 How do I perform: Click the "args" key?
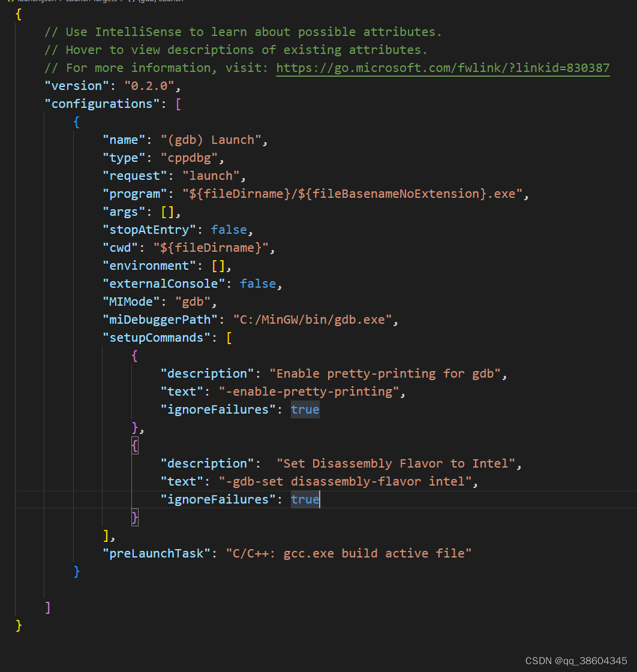pyautogui.click(x=124, y=212)
